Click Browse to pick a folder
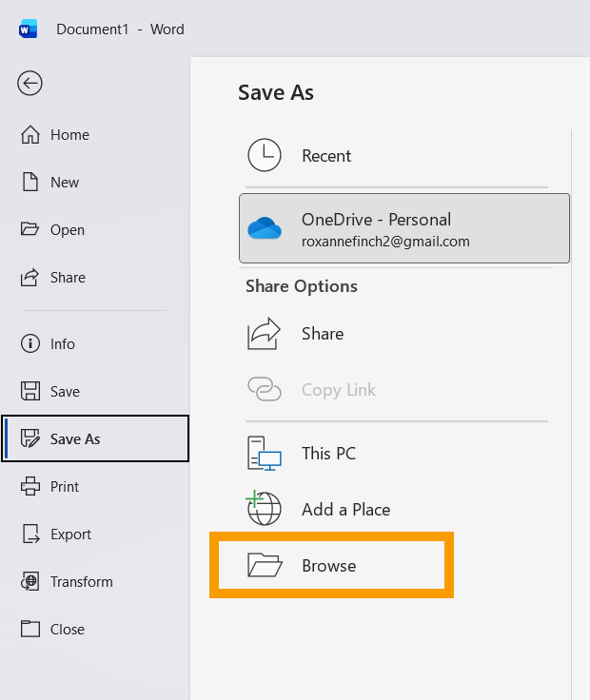 point(329,566)
